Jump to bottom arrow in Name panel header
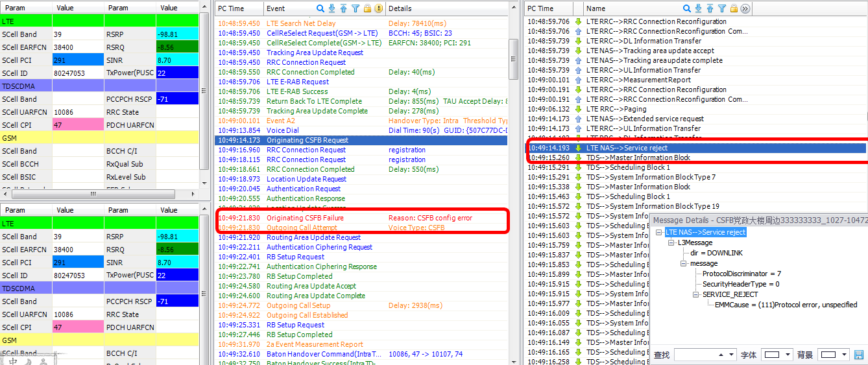 (x=699, y=8)
